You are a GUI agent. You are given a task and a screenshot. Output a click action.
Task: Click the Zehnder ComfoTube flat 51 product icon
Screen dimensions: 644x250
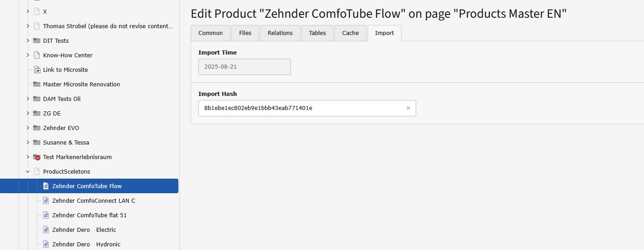46,215
